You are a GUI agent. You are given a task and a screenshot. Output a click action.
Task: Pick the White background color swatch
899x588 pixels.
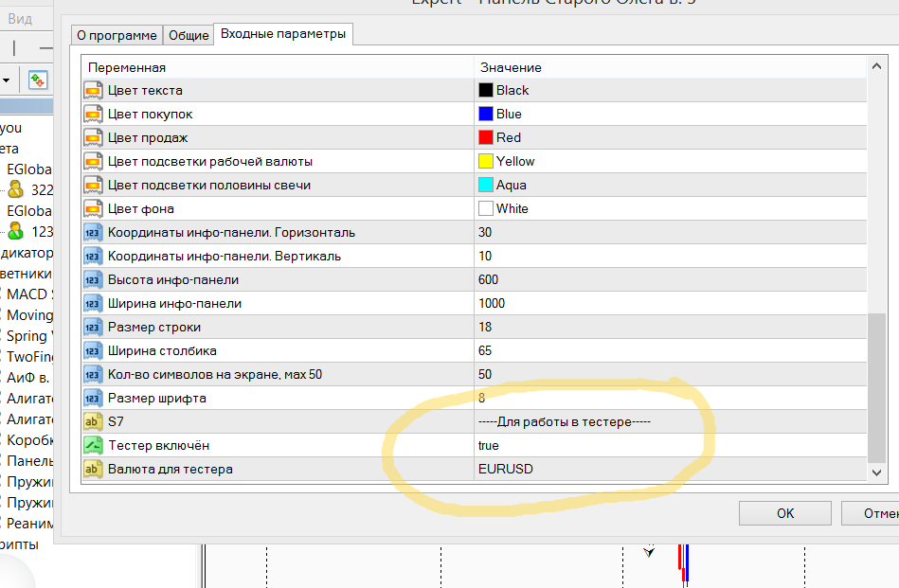(486, 208)
